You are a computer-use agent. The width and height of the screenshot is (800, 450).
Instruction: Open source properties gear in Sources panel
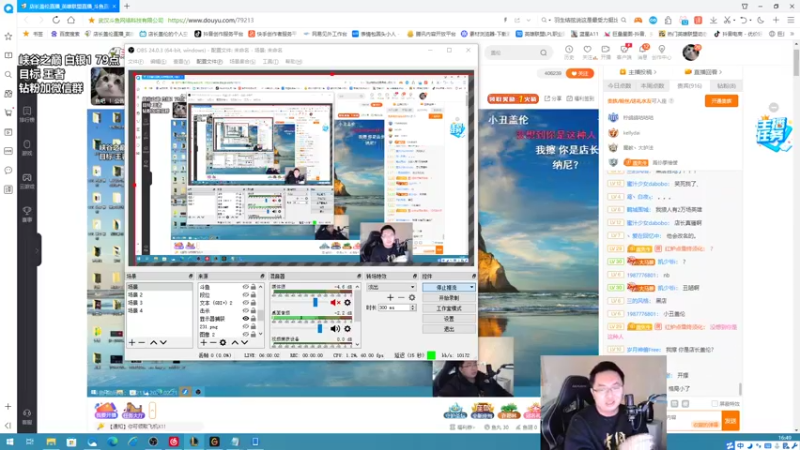point(223,342)
